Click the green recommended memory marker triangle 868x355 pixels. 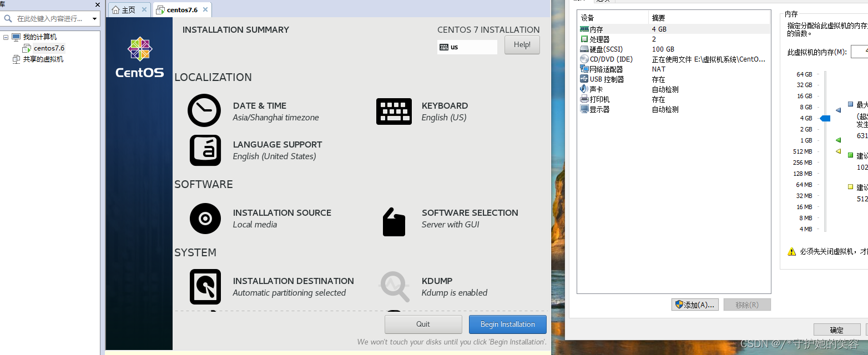click(839, 140)
